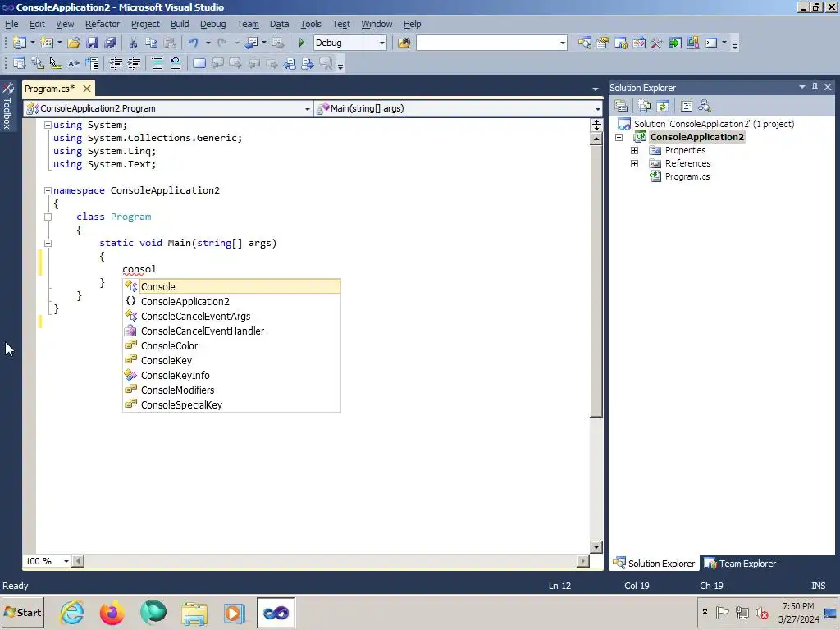Open the empty Find combo box dropdown
The height and width of the screenshot is (630, 840).
[563, 43]
